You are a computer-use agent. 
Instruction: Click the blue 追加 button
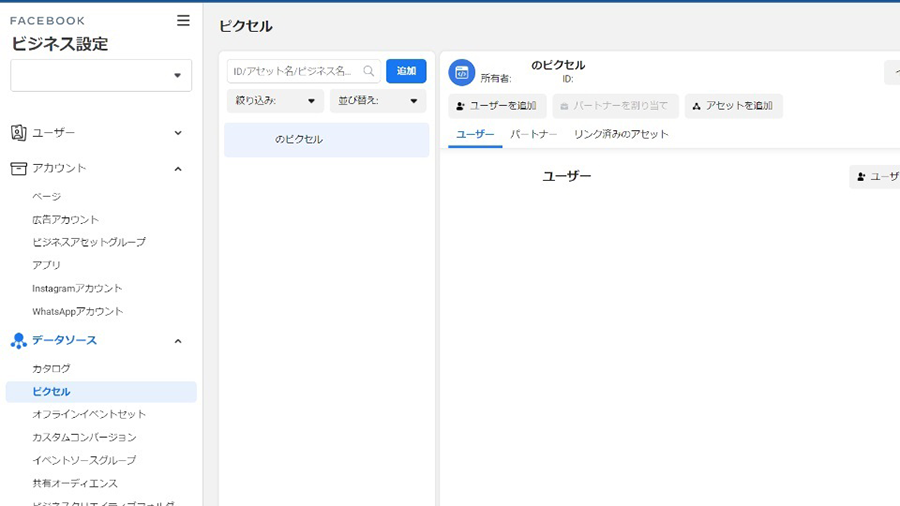tap(406, 71)
